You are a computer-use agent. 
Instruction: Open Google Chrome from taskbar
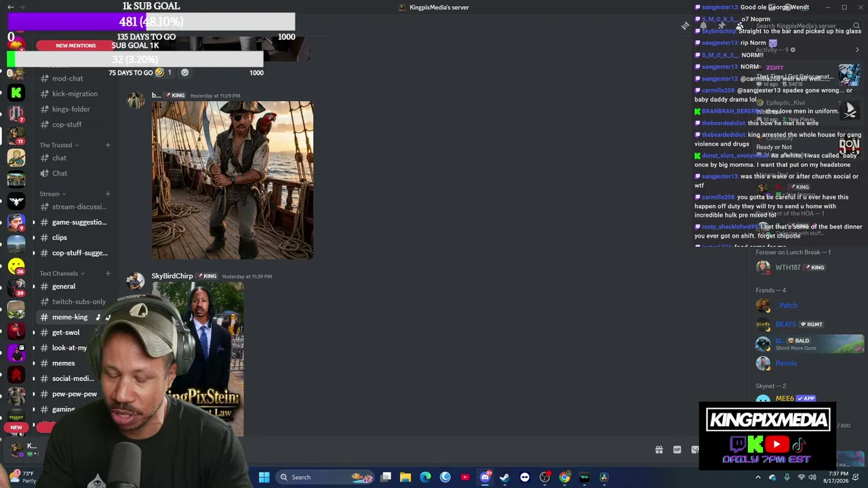(x=564, y=477)
